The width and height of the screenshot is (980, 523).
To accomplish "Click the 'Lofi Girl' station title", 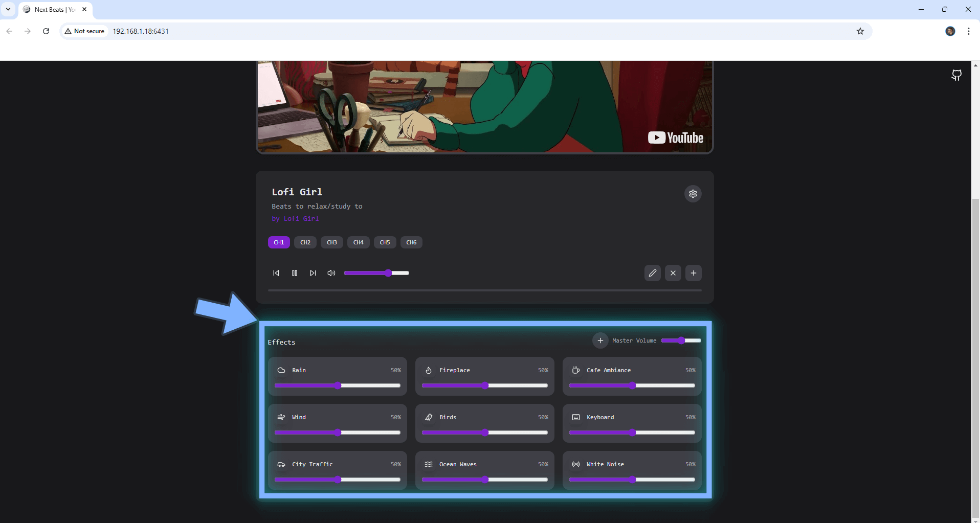I will (297, 192).
